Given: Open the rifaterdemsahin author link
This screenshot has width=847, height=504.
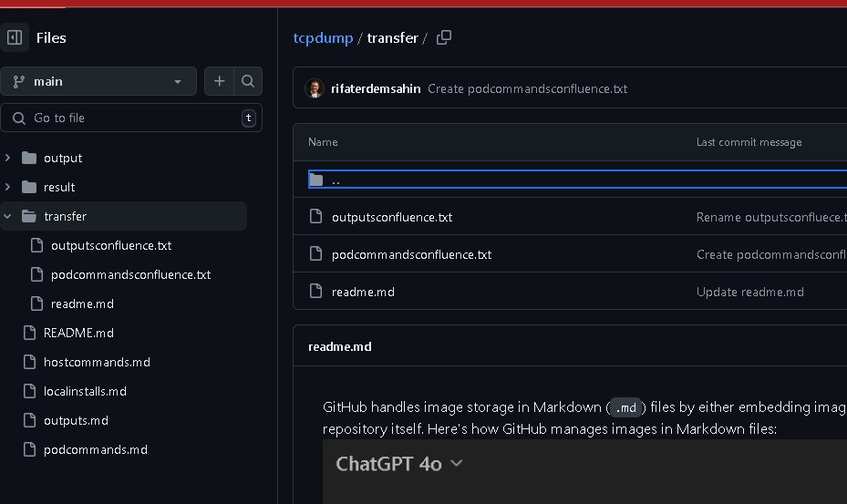Looking at the screenshot, I should [376, 88].
